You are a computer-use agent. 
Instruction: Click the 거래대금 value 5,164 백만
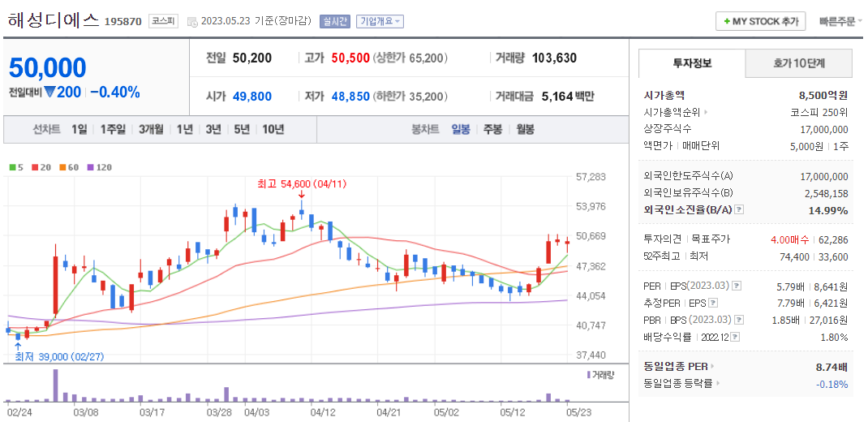[568, 97]
